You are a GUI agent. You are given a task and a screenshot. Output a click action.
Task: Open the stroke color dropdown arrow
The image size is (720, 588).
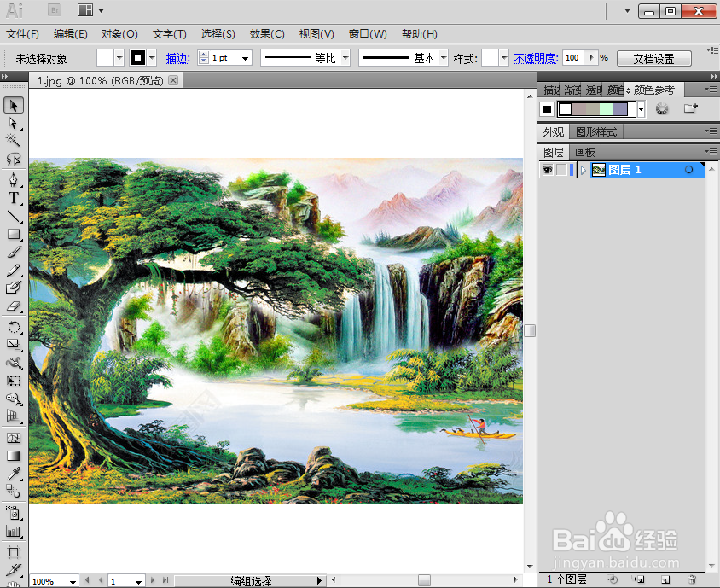tap(152, 58)
